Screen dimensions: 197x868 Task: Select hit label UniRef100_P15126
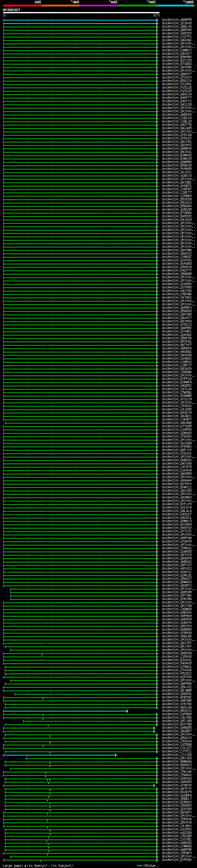pyautogui.click(x=177, y=88)
